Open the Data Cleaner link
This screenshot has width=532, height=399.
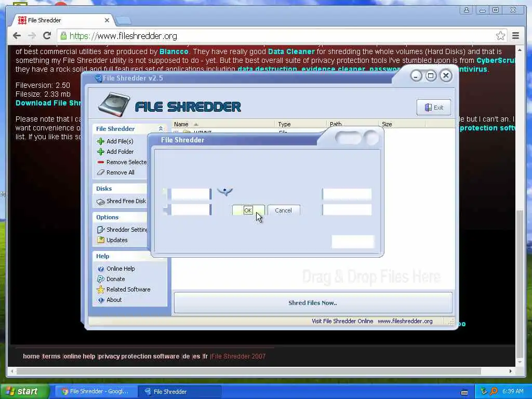point(291,51)
